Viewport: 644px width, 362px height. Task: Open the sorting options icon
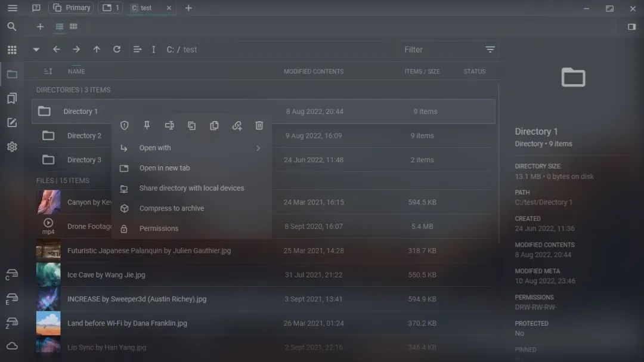(48, 72)
